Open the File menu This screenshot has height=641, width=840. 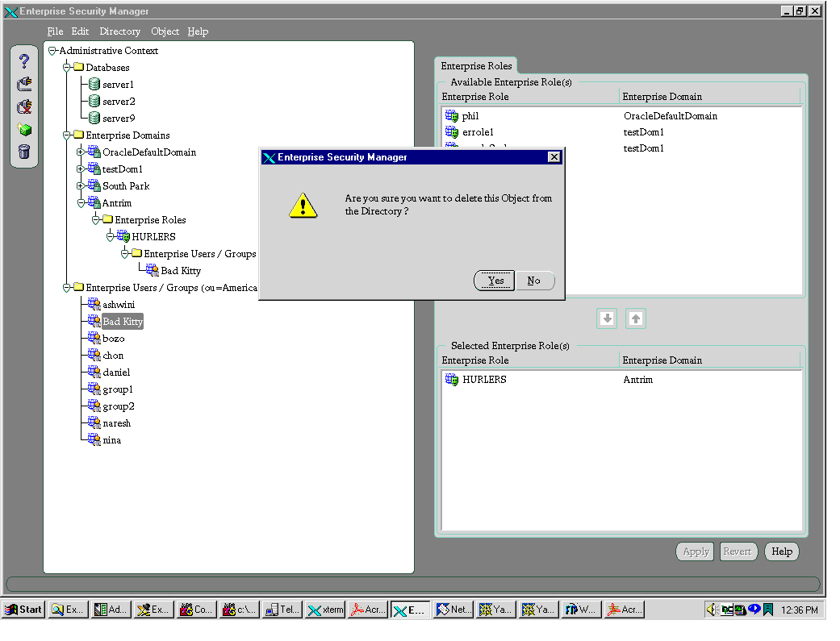pyautogui.click(x=55, y=31)
